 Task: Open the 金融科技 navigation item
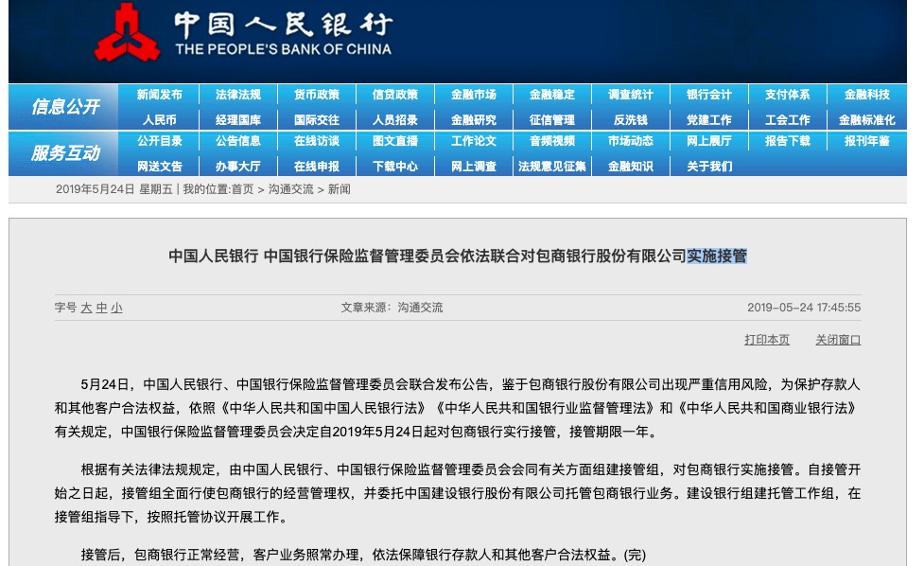coord(867,95)
